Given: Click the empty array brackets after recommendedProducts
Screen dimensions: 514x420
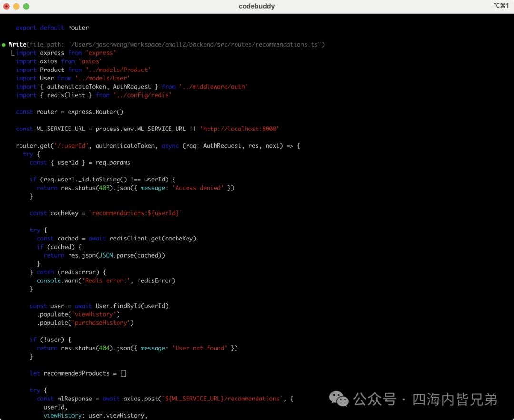Looking at the screenshot, I should coord(123,373).
